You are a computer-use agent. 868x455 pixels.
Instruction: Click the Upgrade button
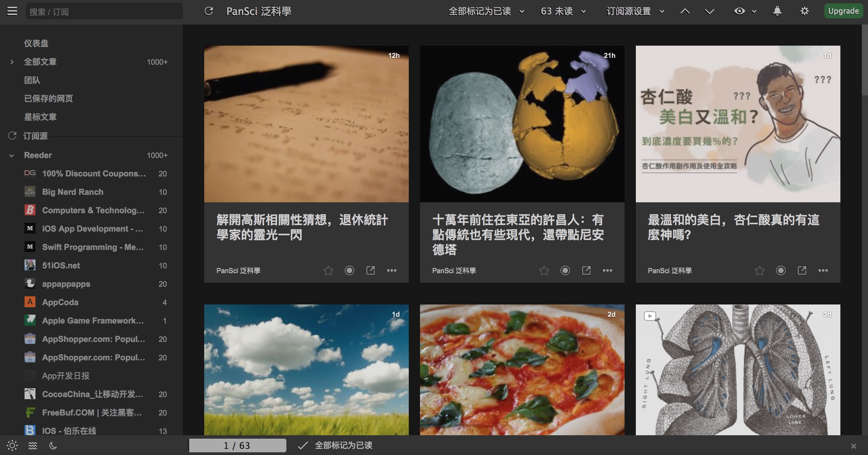pos(843,11)
